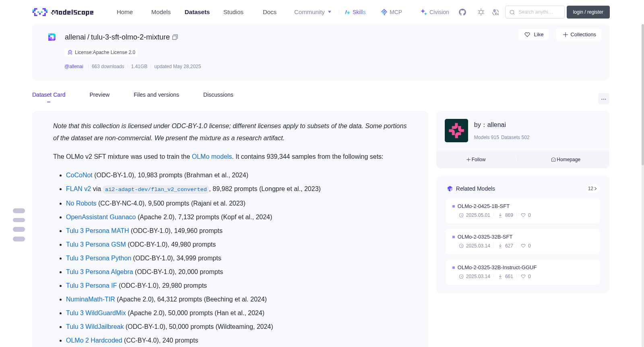Open the @allenai profile link
Screen dimensions: 644x347
coord(74,66)
